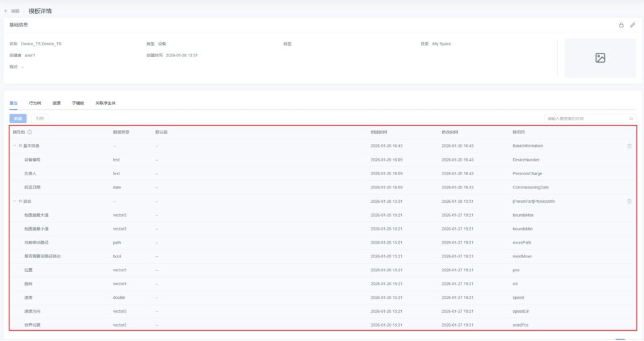This screenshot has width=644, height=341.
Task: Delete the PhysicsInfo group via trash icon
Action: pos(629,202)
